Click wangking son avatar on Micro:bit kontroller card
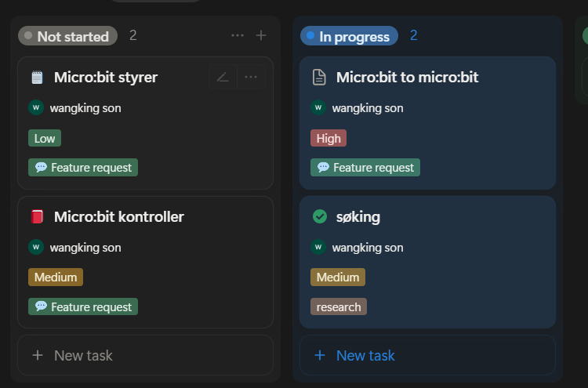This screenshot has width=588, height=388. pyautogui.click(x=36, y=248)
